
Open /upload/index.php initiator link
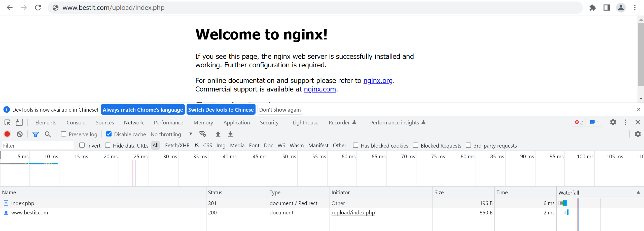(353, 213)
